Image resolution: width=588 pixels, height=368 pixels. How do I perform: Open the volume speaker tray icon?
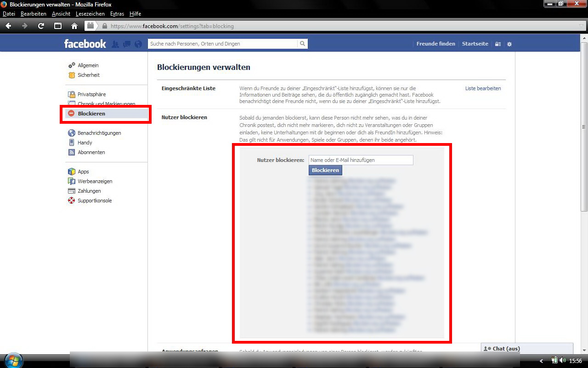click(x=563, y=361)
